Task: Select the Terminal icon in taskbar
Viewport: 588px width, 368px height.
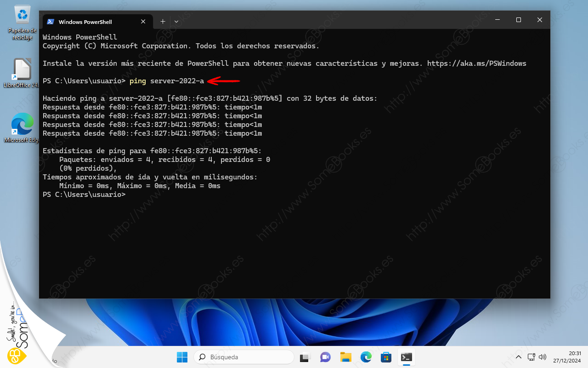Action: (x=407, y=357)
